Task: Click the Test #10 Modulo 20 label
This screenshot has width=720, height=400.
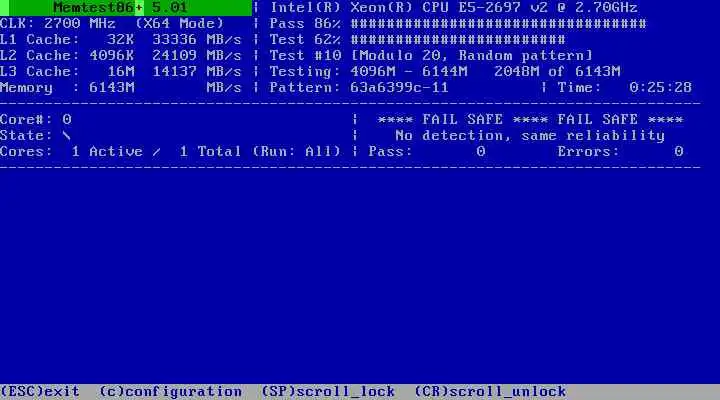Action: pyautogui.click(x=431, y=56)
